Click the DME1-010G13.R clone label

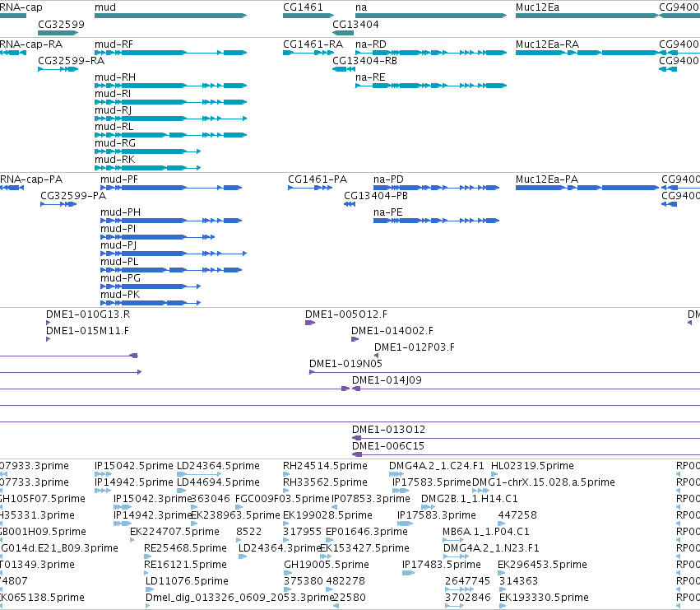point(88,314)
